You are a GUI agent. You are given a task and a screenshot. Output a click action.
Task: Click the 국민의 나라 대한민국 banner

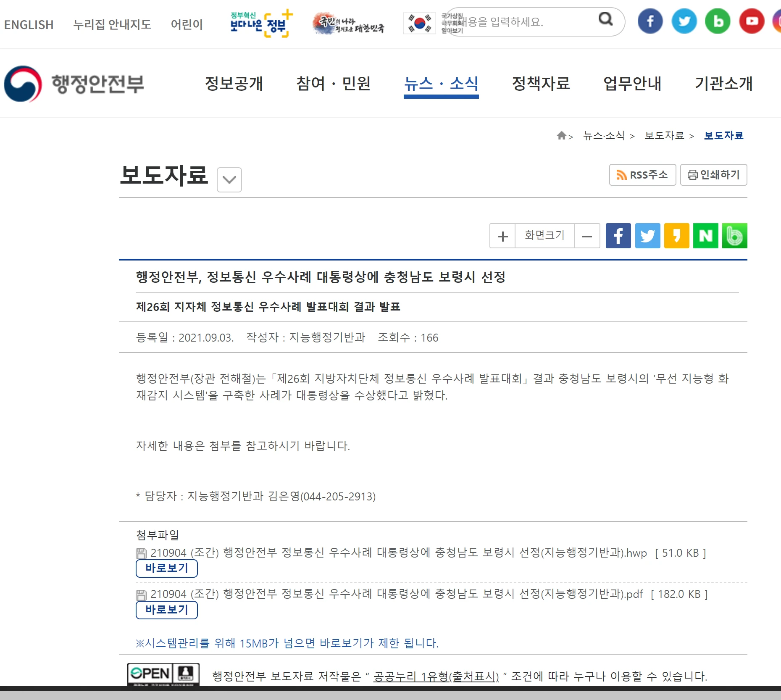pos(348,24)
